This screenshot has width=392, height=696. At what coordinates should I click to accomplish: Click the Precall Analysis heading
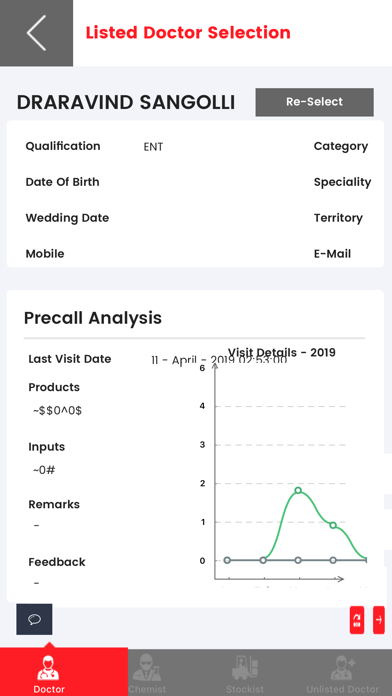pos(93,318)
